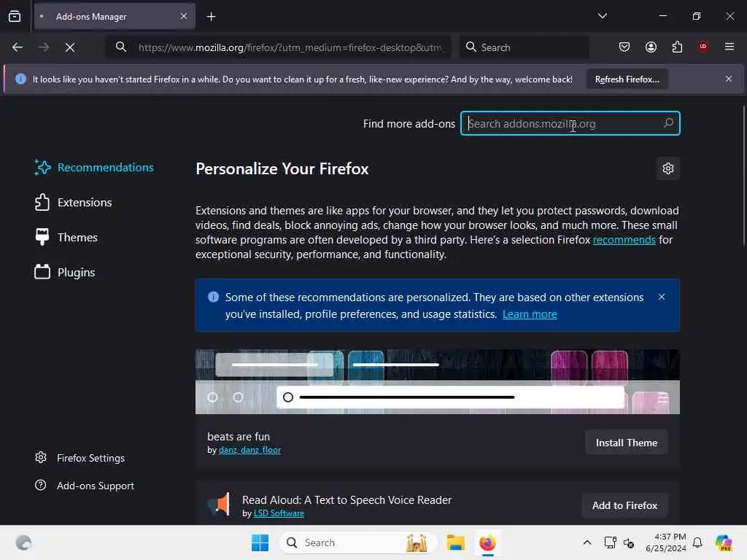747x560 pixels.
Task: Click the Read Aloud megaphone icon
Action: [219, 504]
